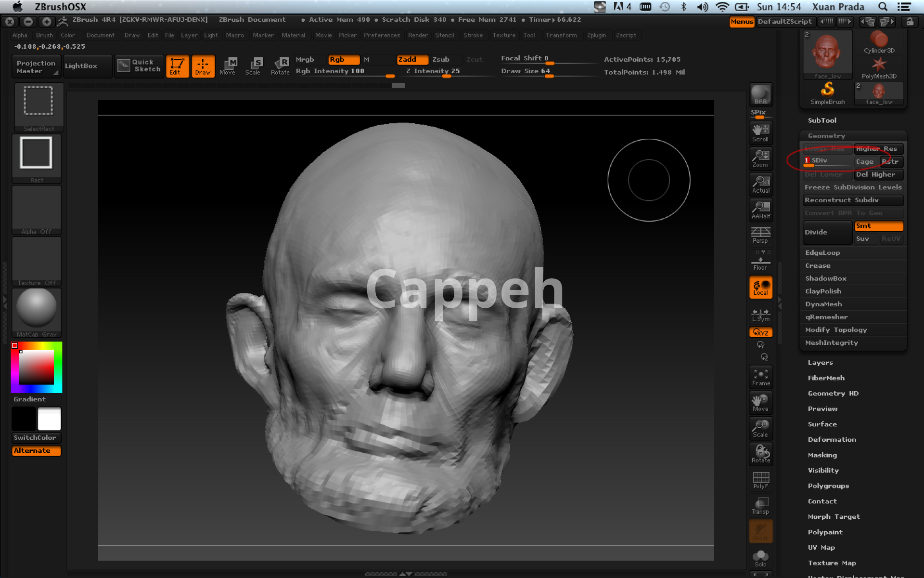The image size is (924, 578).
Task: Select the Scroll canvas icon
Action: pyautogui.click(x=760, y=132)
